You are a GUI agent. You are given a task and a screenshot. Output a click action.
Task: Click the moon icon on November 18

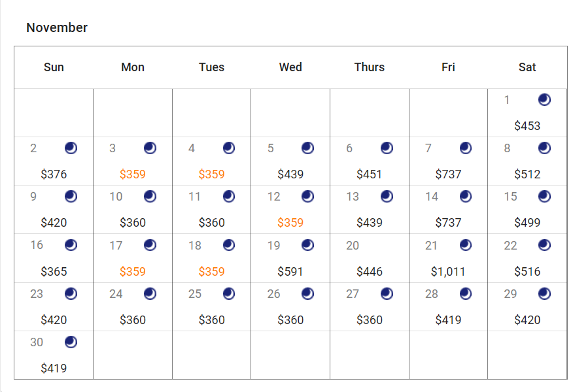(229, 245)
